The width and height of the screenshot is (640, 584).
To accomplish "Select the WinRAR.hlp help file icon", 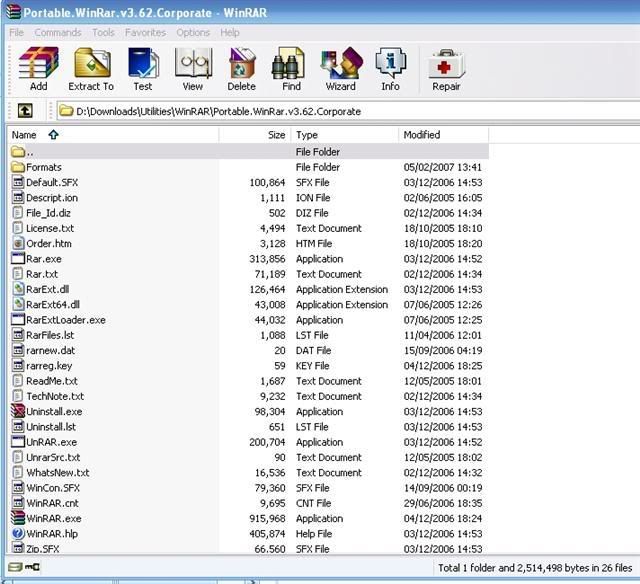I will click(18, 533).
